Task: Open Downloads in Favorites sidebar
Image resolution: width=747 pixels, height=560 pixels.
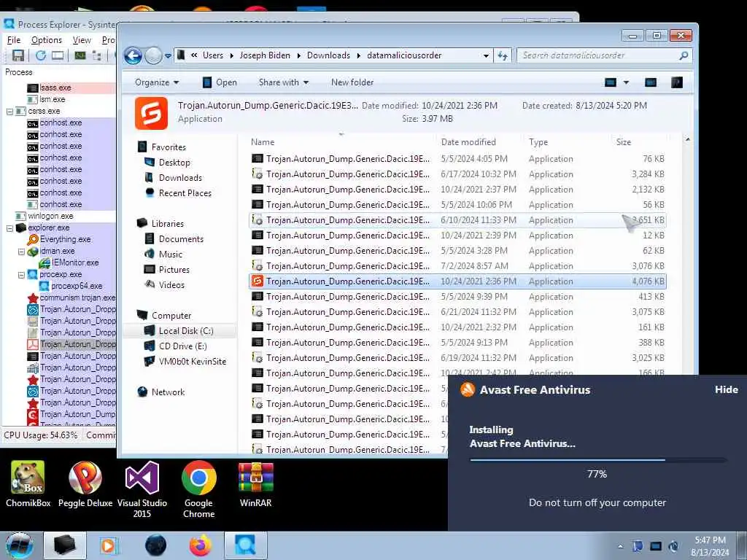Action: click(x=180, y=178)
